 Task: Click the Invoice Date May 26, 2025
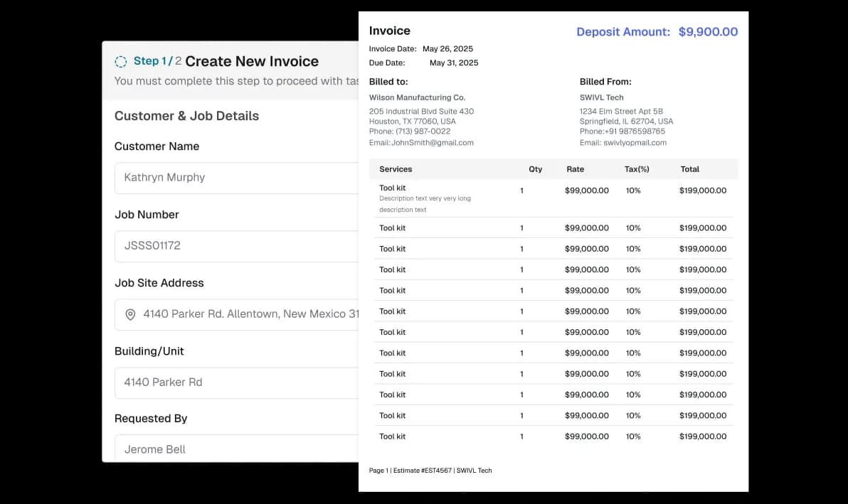[x=447, y=49]
